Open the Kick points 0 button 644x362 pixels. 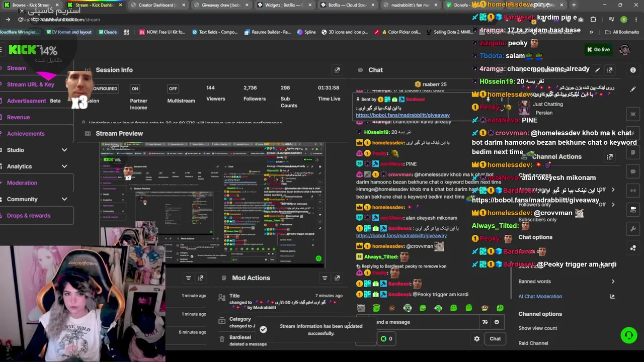tap(386, 339)
